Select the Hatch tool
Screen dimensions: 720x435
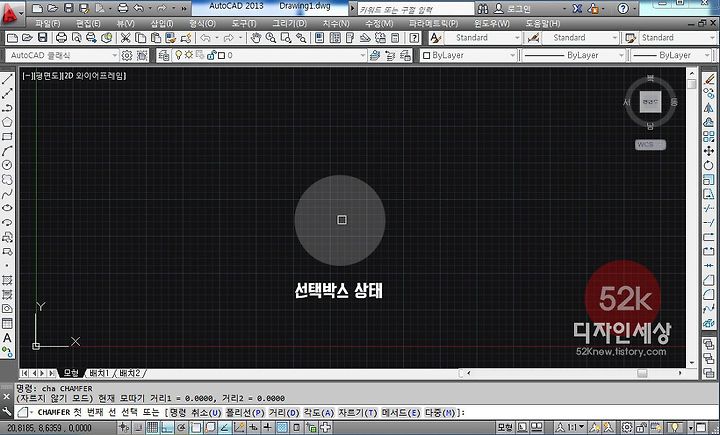coord(7,280)
